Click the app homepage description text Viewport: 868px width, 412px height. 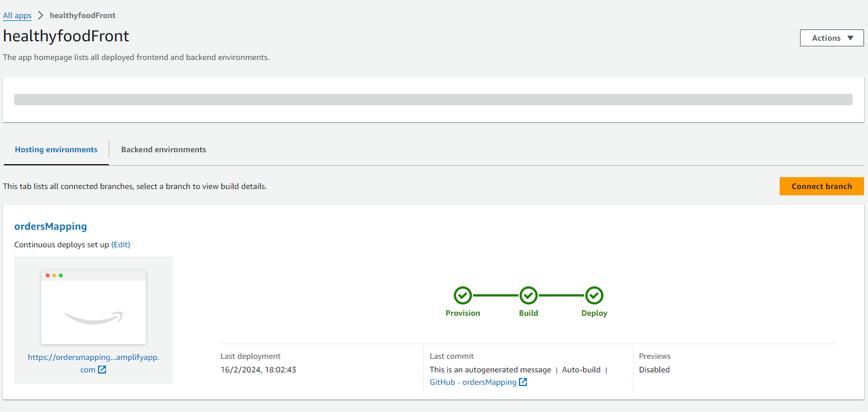tap(136, 57)
